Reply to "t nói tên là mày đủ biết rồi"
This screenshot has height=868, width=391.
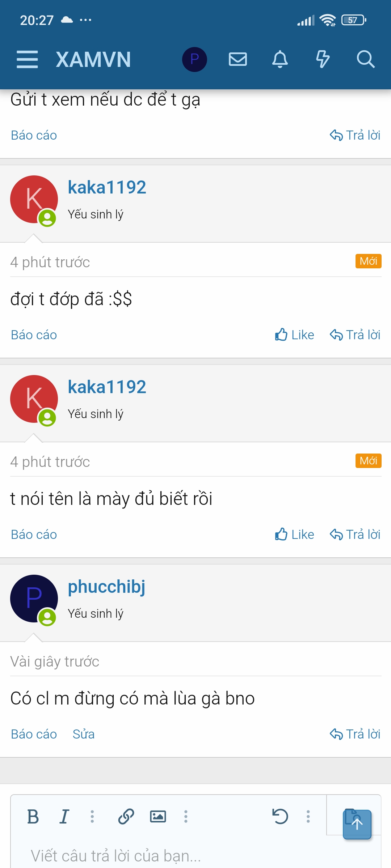355,535
